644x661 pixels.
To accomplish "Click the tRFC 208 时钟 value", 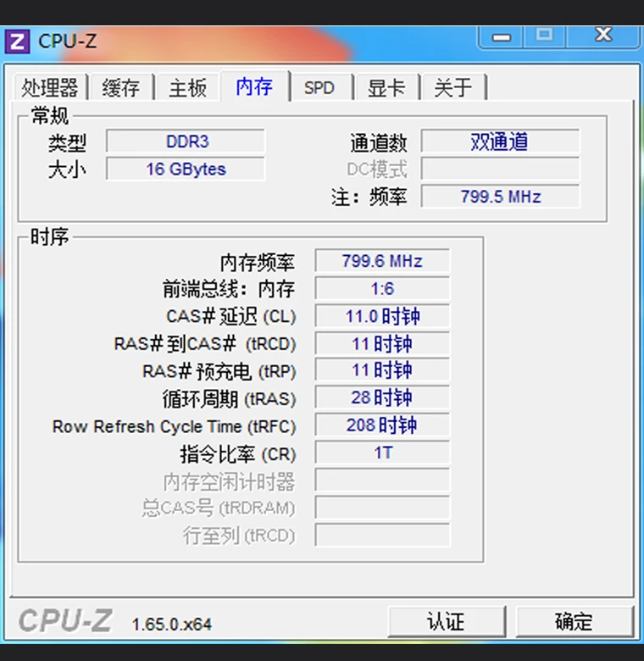I will 382,425.
